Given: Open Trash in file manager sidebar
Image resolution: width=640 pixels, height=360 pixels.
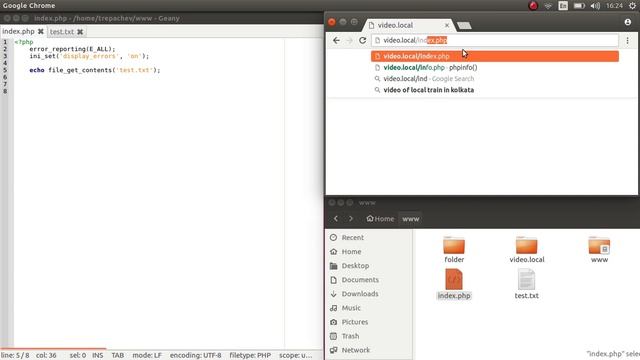Looking at the screenshot, I should click(x=350, y=336).
